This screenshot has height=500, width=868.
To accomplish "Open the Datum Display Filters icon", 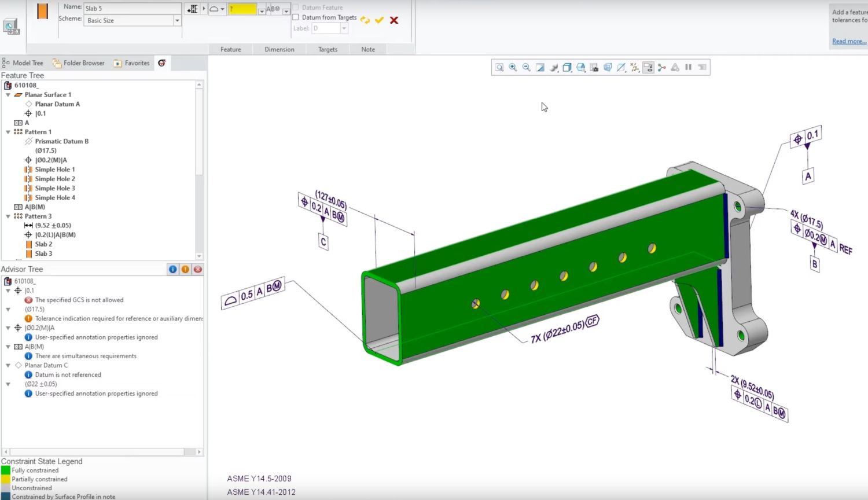I will (621, 68).
